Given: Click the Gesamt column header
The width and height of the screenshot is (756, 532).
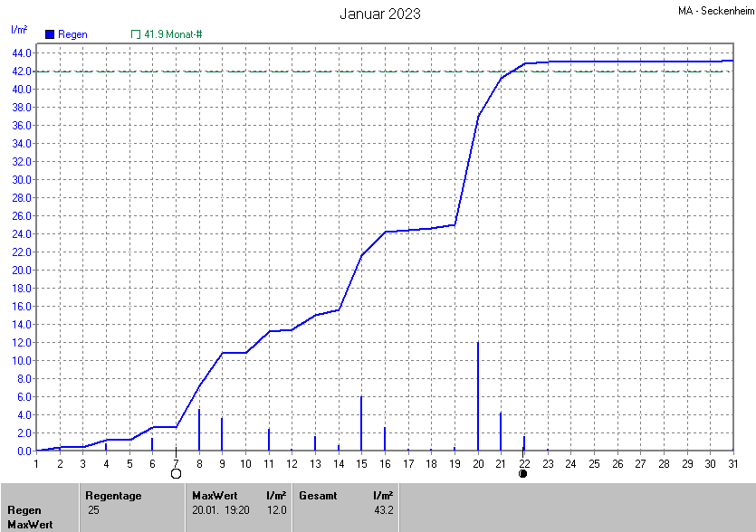Looking at the screenshot, I should point(317,495).
